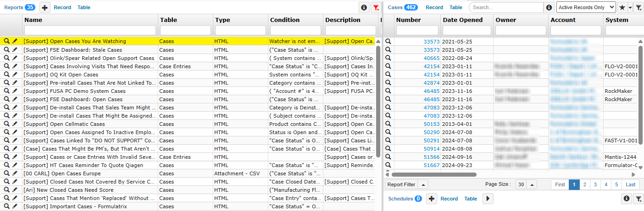Image resolution: width=644 pixels, height=211 pixels.
Task: Clear the red filter in the Reports panel
Action: (376, 7)
